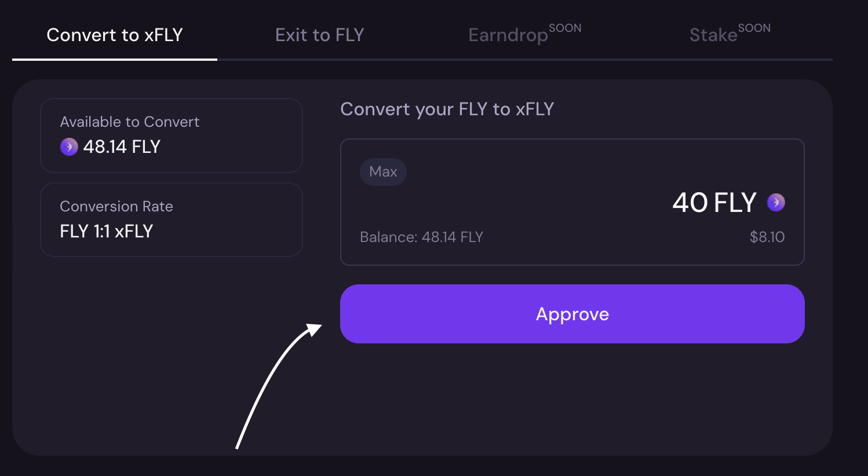Switch to the Convert to xFLY tab
Screen dimensions: 868x476
[115, 35]
